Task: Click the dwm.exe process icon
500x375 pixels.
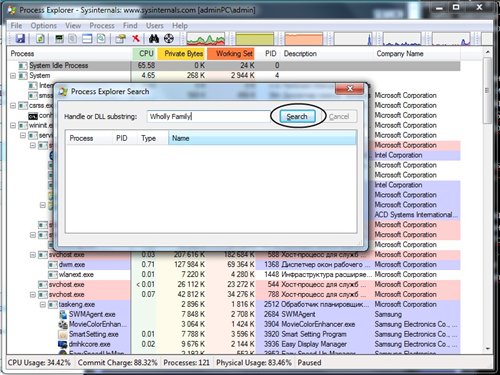Action: 53,265
